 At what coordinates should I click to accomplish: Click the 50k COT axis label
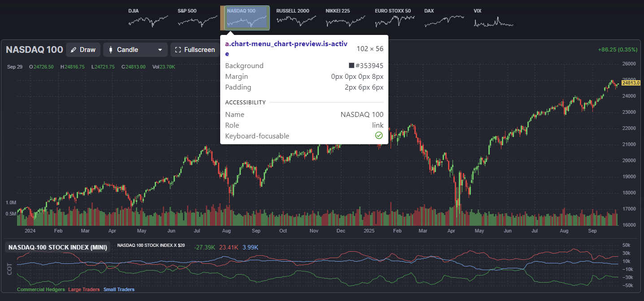(627, 245)
